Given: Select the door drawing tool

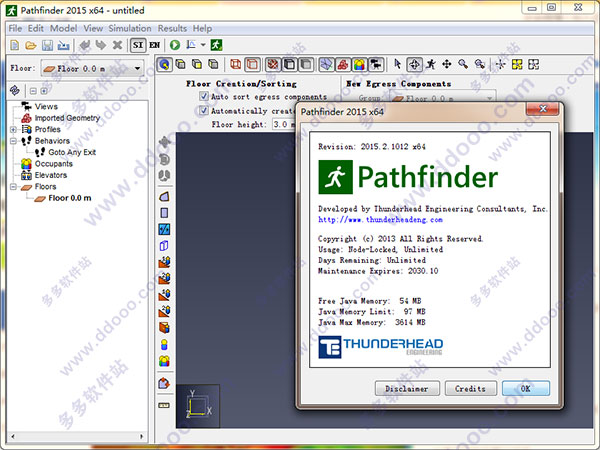Looking at the screenshot, I should (x=164, y=246).
